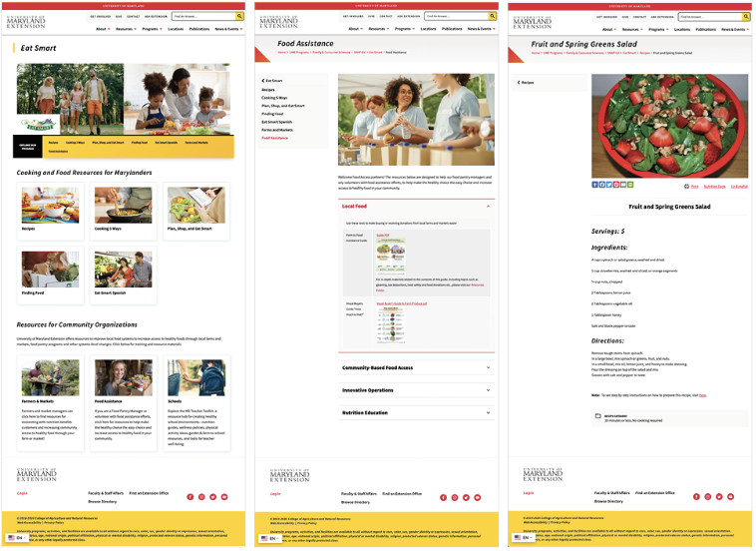Select Recipes in the yellow Eat Smart program bar
The width and height of the screenshot is (756, 551).
tap(53, 144)
